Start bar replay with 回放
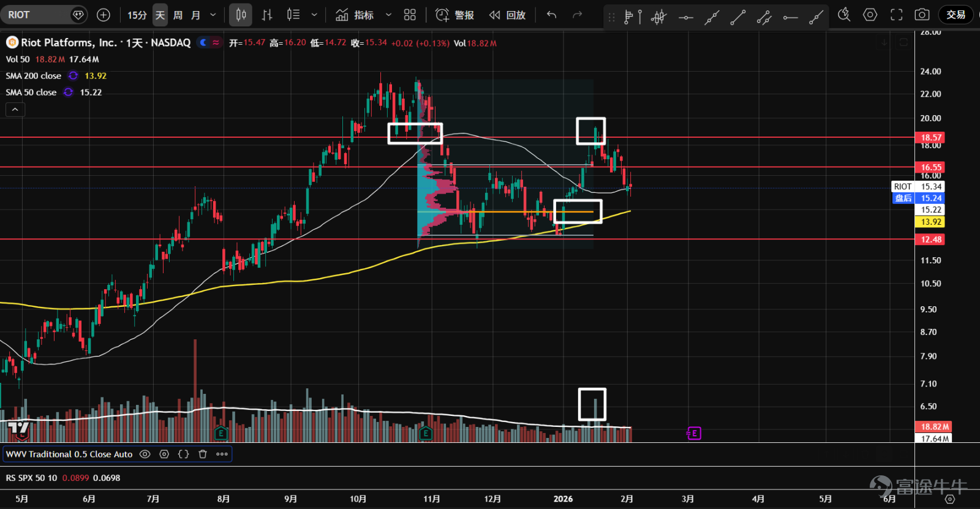 [507, 15]
